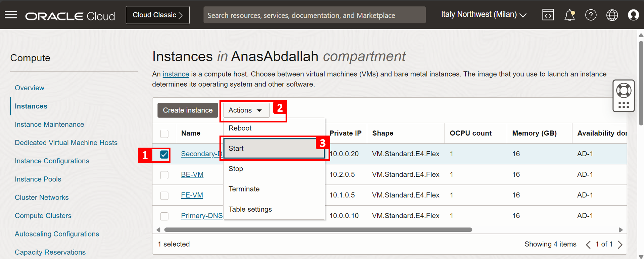Viewport: 644px width, 259px height.
Task: Open Instance Pools in sidebar
Action: [38, 179]
